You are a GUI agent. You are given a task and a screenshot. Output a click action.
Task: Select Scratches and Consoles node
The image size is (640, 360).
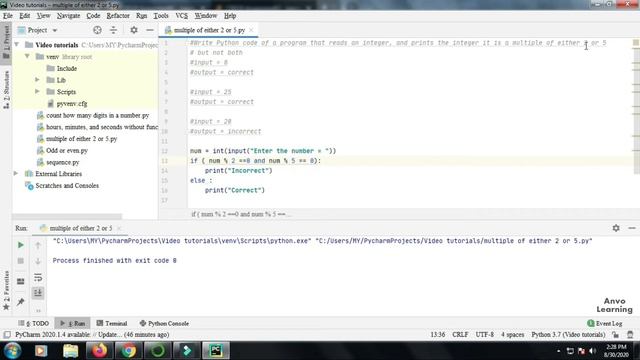(x=62, y=185)
